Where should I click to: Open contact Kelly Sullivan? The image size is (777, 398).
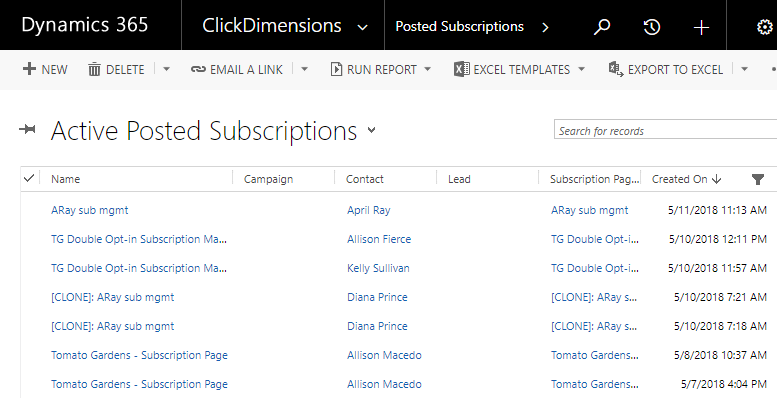[378, 268]
